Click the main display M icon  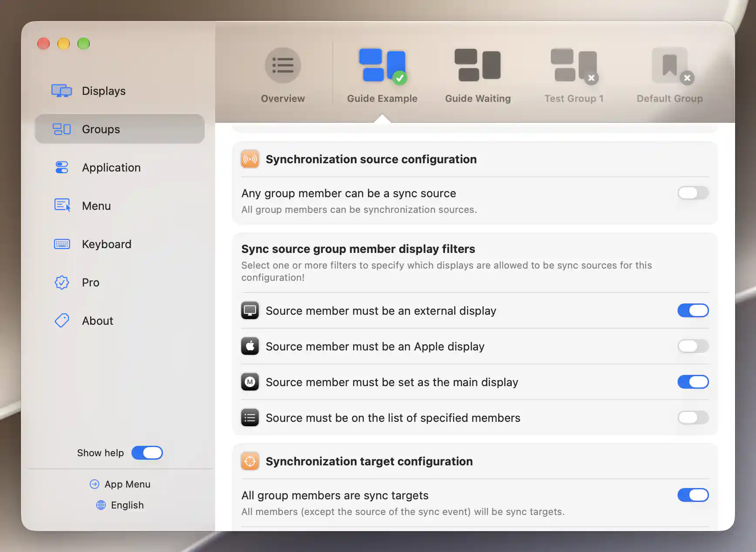pos(250,382)
